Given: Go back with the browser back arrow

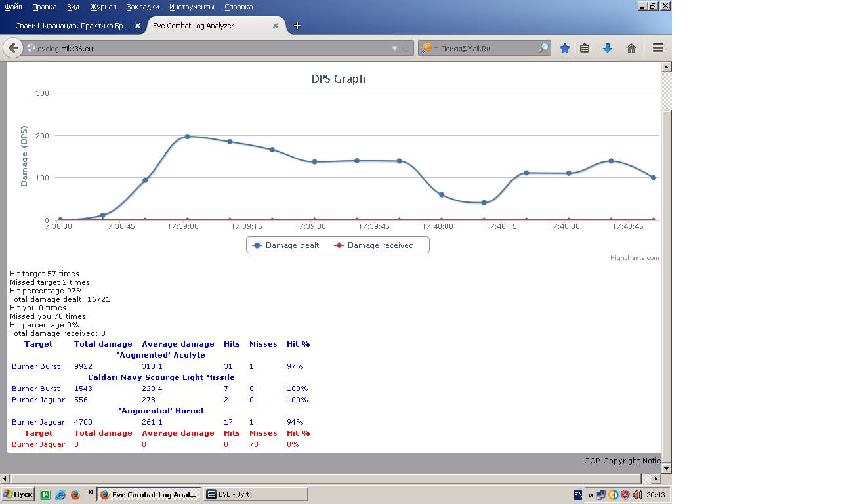Looking at the screenshot, I should pyautogui.click(x=13, y=48).
